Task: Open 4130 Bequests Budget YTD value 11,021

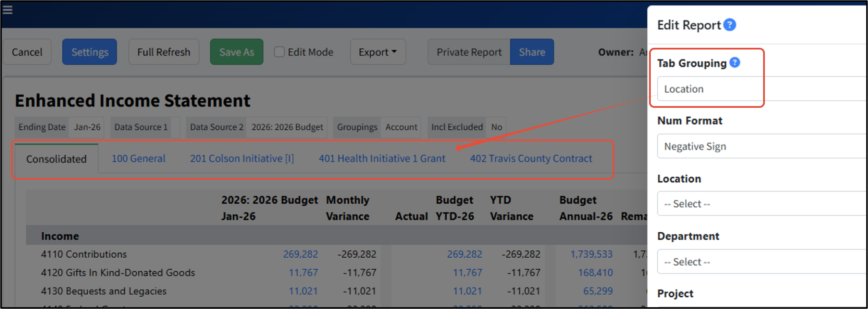Action: 467,291
